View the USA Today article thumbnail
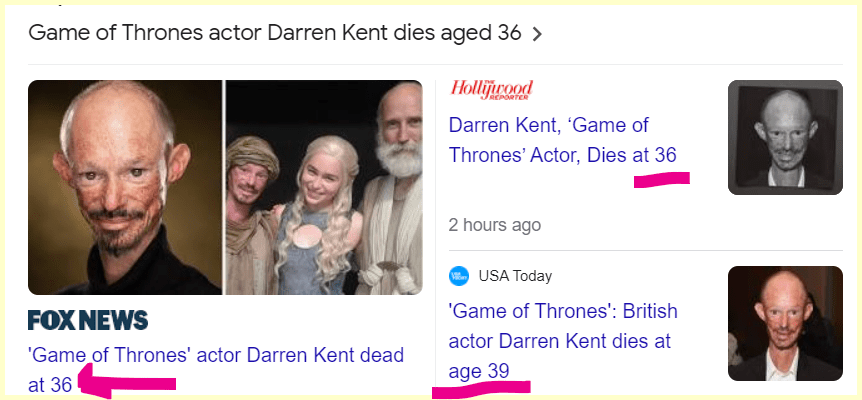862x400 pixels. pos(785,323)
